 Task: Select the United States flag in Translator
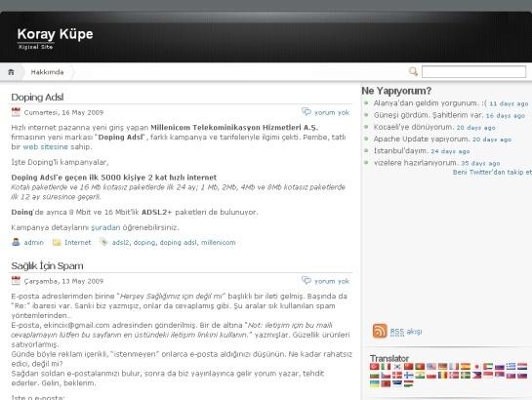point(431,367)
